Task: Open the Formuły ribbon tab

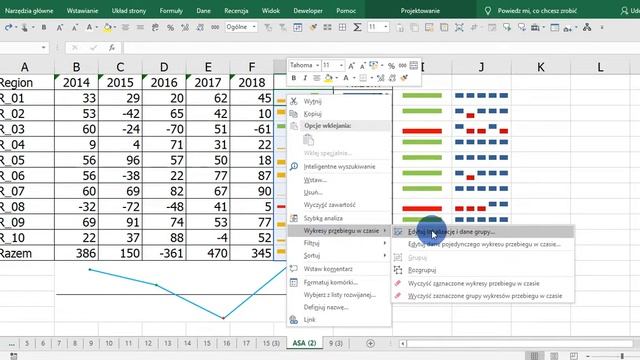Action: coord(171,11)
